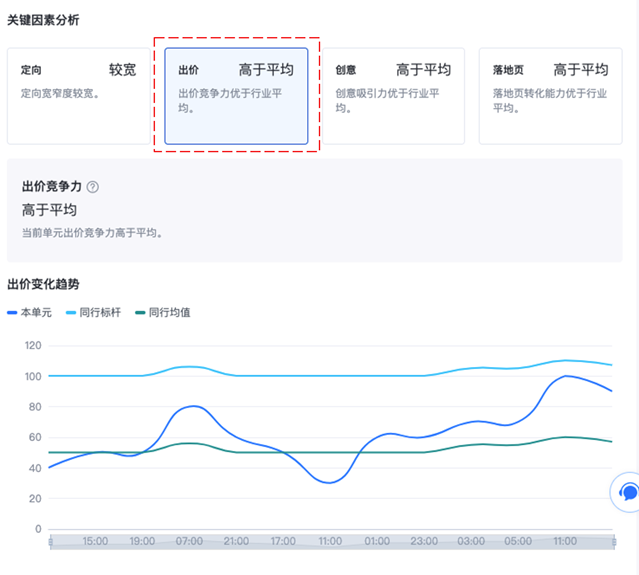Switch to the 落地页 factor card
This screenshot has height=575, width=639.
(550, 96)
